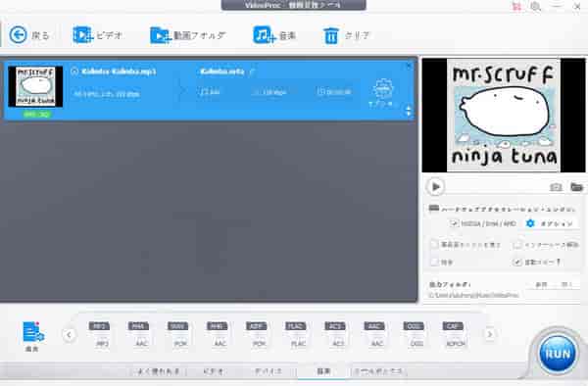Add a video with the ビデオ icon
Screen dimensions: 588x386
[x=82, y=35]
